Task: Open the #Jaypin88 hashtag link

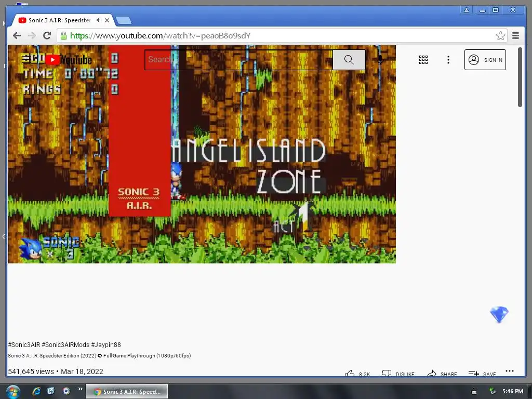Action: [106, 345]
